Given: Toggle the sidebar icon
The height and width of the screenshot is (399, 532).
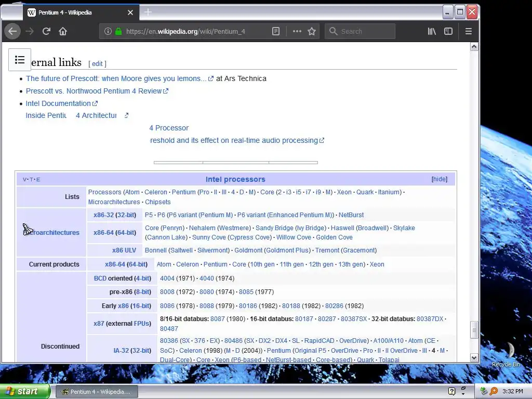Looking at the screenshot, I should (x=448, y=32).
